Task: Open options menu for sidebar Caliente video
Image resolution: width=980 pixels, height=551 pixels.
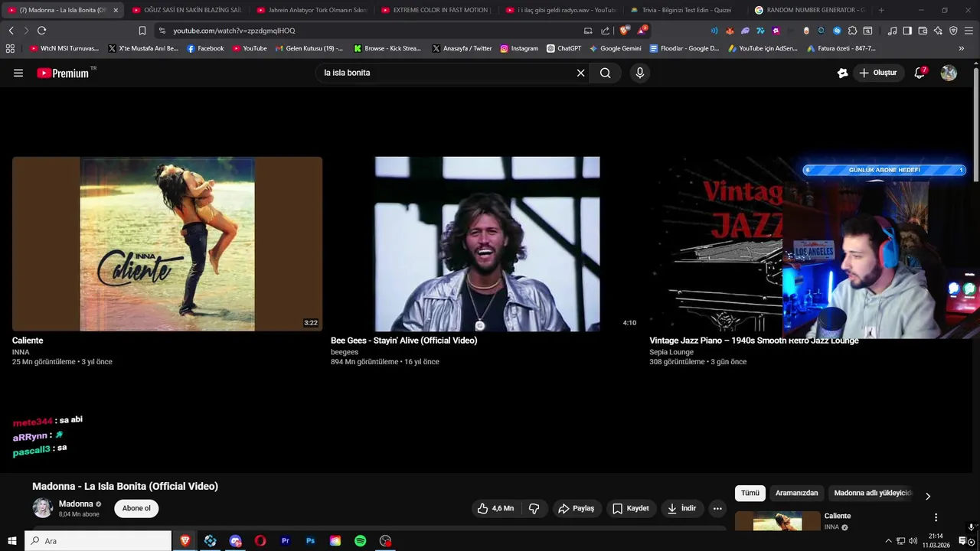Action: click(x=936, y=517)
